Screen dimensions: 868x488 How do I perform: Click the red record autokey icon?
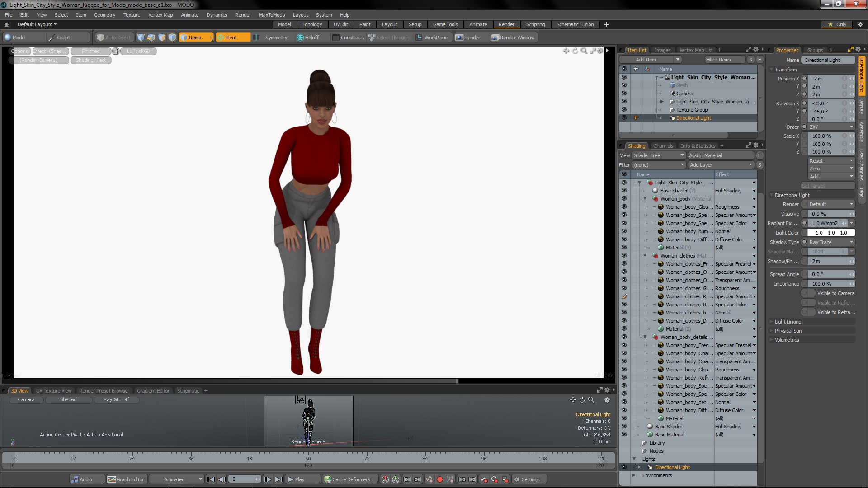[439, 479]
